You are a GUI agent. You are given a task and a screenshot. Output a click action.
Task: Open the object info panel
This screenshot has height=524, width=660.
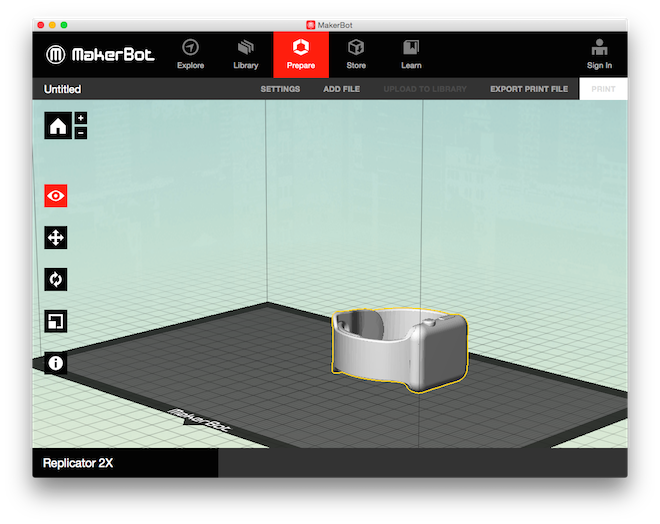click(56, 363)
